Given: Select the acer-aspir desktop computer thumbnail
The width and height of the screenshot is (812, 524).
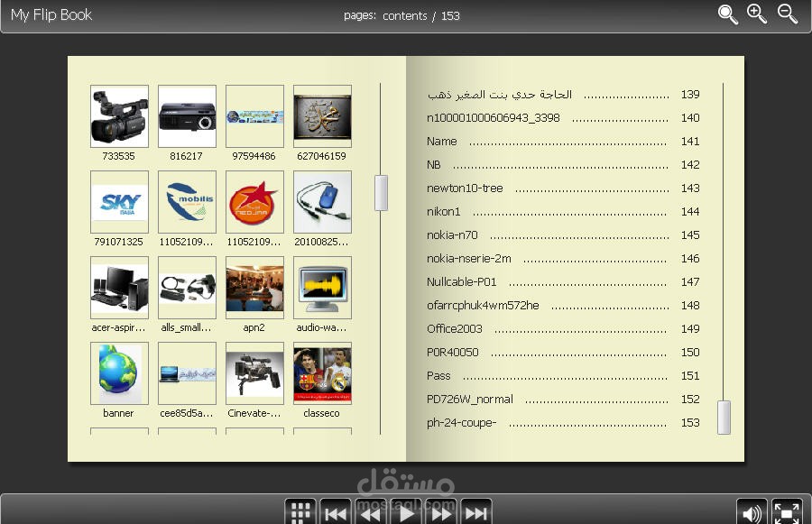Looking at the screenshot, I should [119, 288].
